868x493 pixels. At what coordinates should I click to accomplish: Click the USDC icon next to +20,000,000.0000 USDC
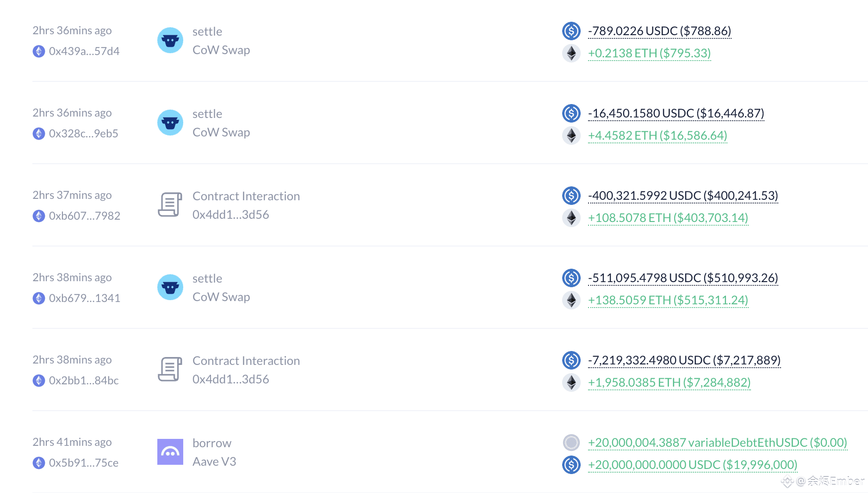tap(571, 465)
